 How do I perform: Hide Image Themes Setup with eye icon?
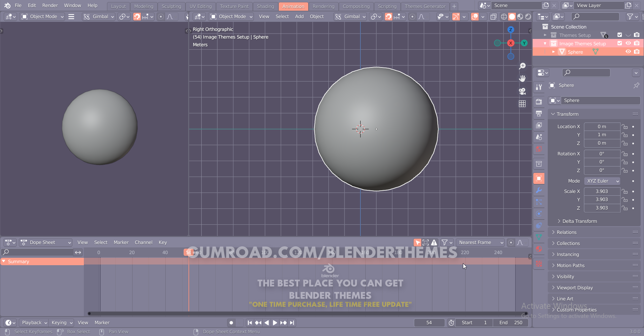(x=628, y=43)
